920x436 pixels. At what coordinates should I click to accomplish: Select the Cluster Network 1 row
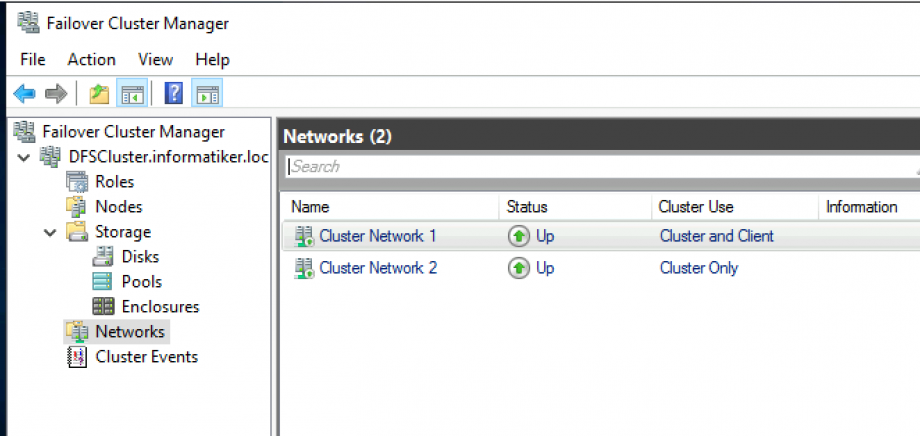click(x=377, y=237)
